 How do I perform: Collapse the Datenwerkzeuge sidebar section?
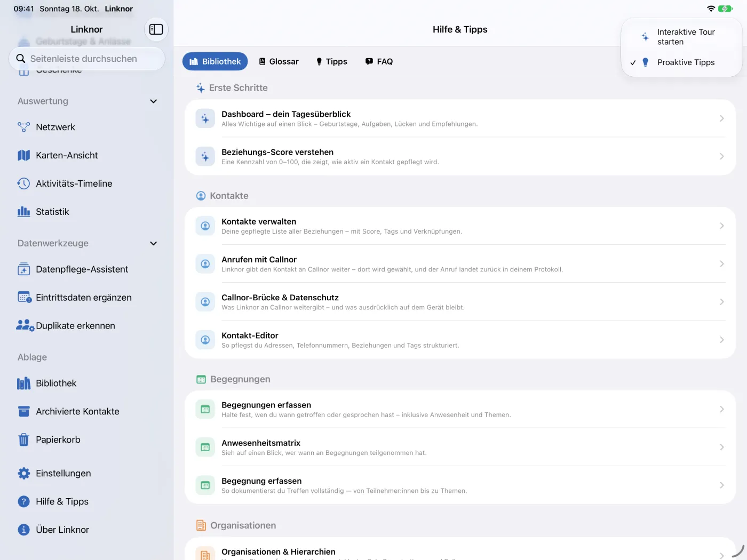[154, 243]
